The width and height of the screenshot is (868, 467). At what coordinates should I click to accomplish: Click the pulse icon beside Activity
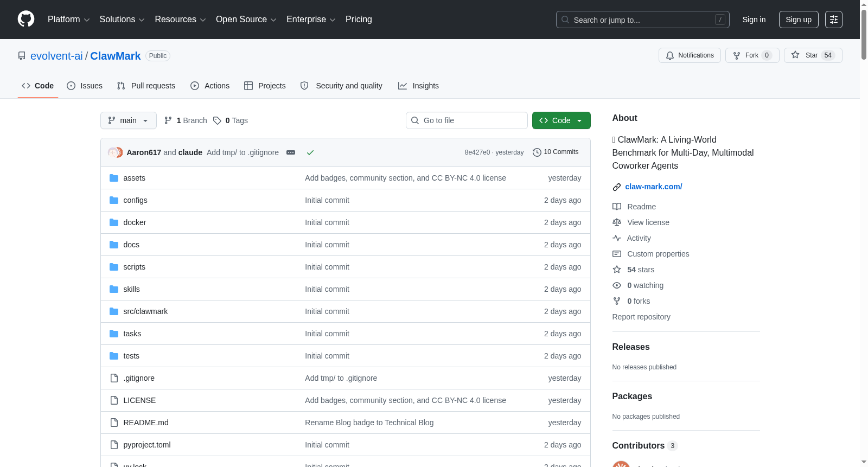click(x=617, y=238)
